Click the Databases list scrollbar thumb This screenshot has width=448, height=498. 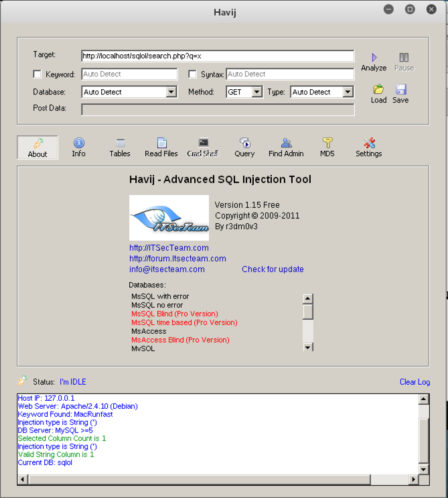click(308, 312)
